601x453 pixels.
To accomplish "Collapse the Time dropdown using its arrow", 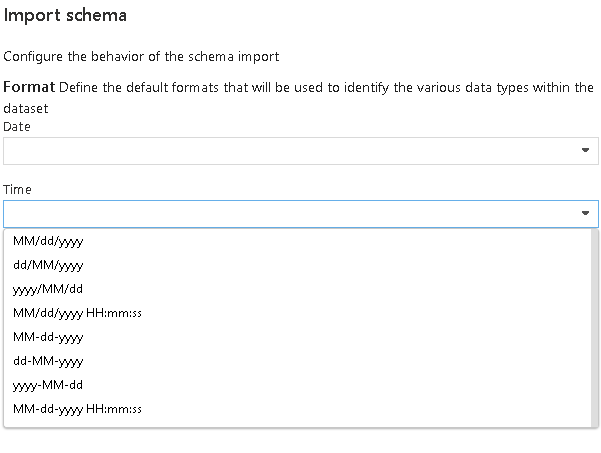I will click(585, 213).
